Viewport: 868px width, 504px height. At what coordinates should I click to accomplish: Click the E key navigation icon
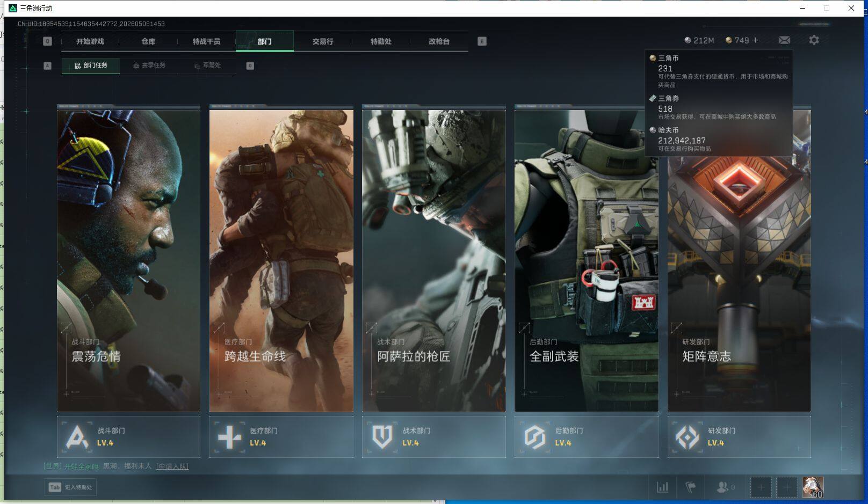click(x=482, y=41)
